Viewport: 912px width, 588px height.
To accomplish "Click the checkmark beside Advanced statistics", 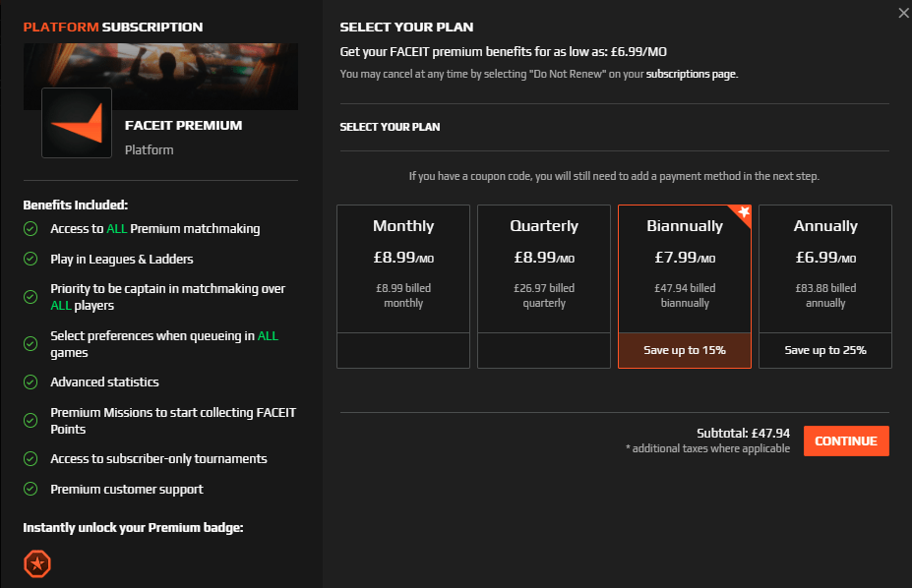I will tap(30, 382).
